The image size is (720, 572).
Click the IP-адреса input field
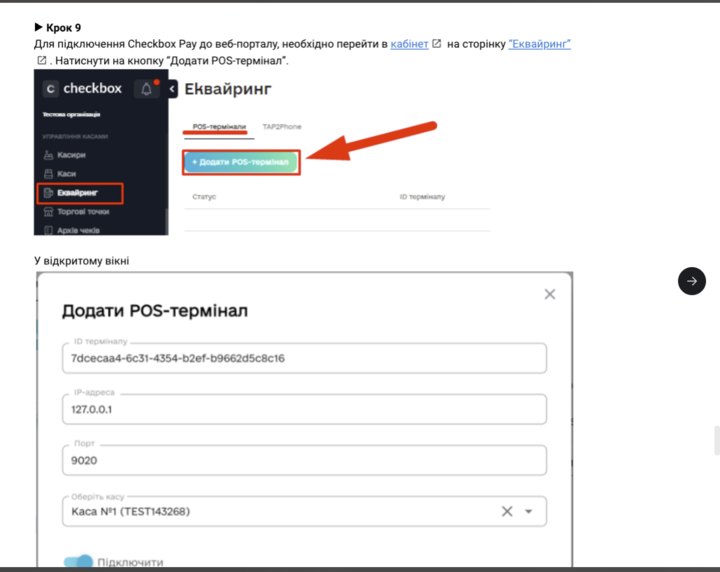304,409
